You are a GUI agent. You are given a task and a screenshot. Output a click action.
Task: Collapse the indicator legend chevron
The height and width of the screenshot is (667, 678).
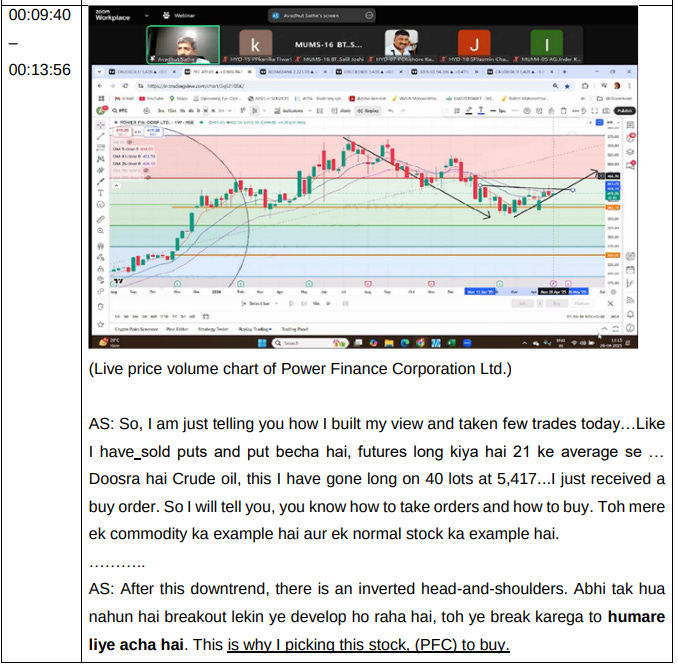click(116, 185)
